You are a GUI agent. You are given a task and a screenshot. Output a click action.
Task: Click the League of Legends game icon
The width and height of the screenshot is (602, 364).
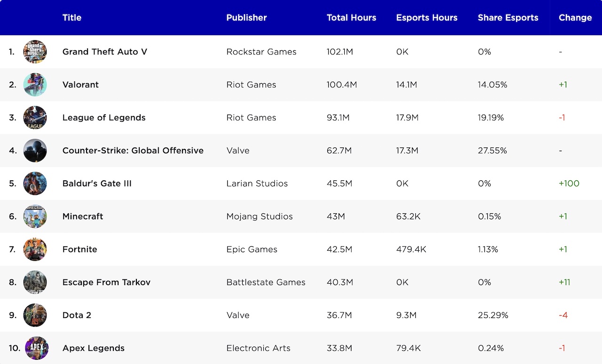35,117
